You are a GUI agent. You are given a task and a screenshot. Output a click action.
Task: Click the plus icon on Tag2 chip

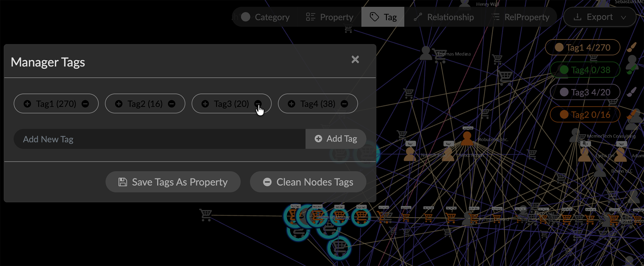pos(119,104)
